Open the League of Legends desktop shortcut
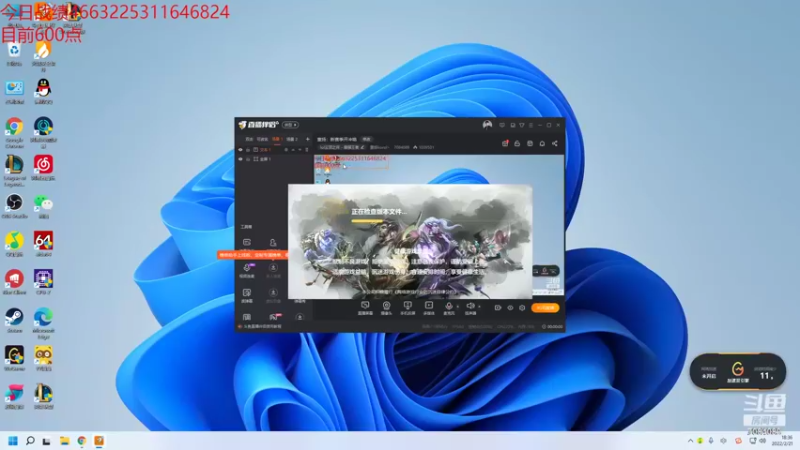The width and height of the screenshot is (800, 450). tap(14, 170)
